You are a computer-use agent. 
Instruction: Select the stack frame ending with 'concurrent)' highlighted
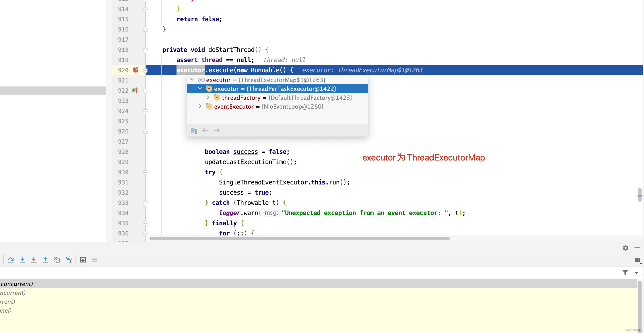point(318,284)
